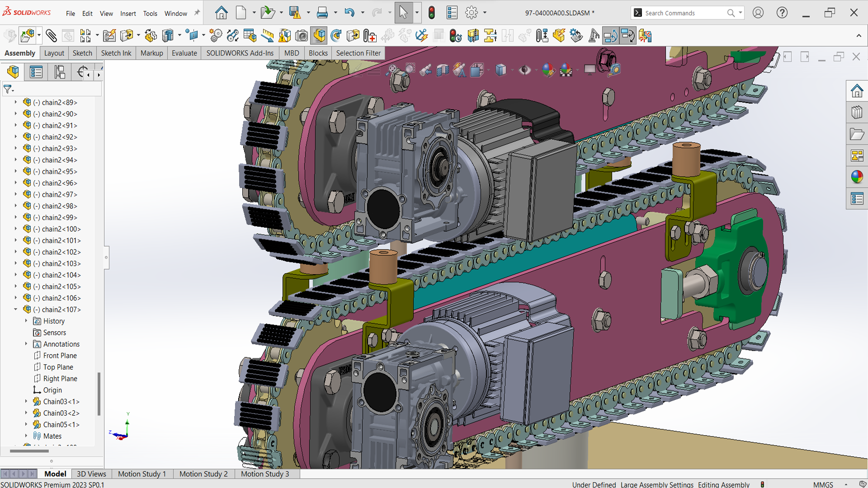The height and width of the screenshot is (488, 868).
Task: Open the Tools menu
Action: (x=150, y=14)
